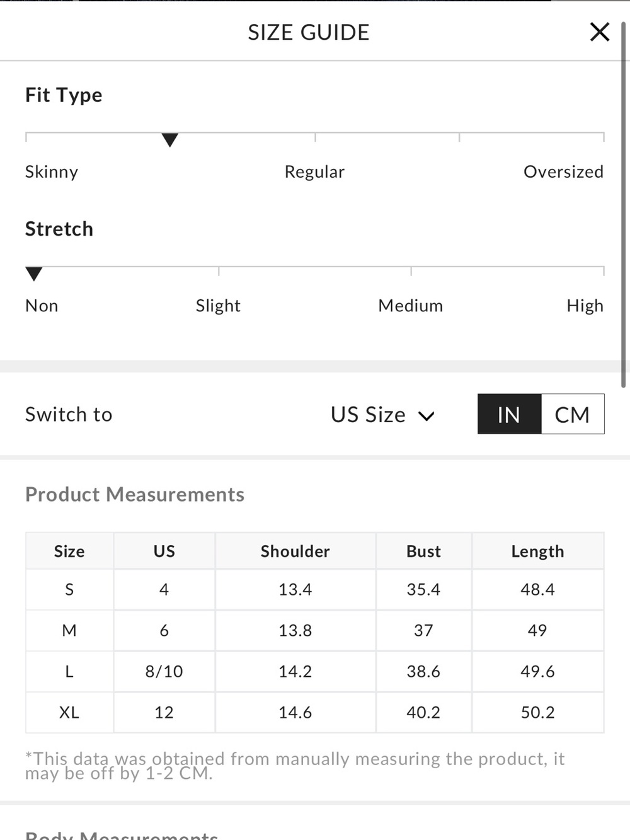Image resolution: width=630 pixels, height=840 pixels.
Task: Click the Skinny fit label
Action: [x=52, y=172]
